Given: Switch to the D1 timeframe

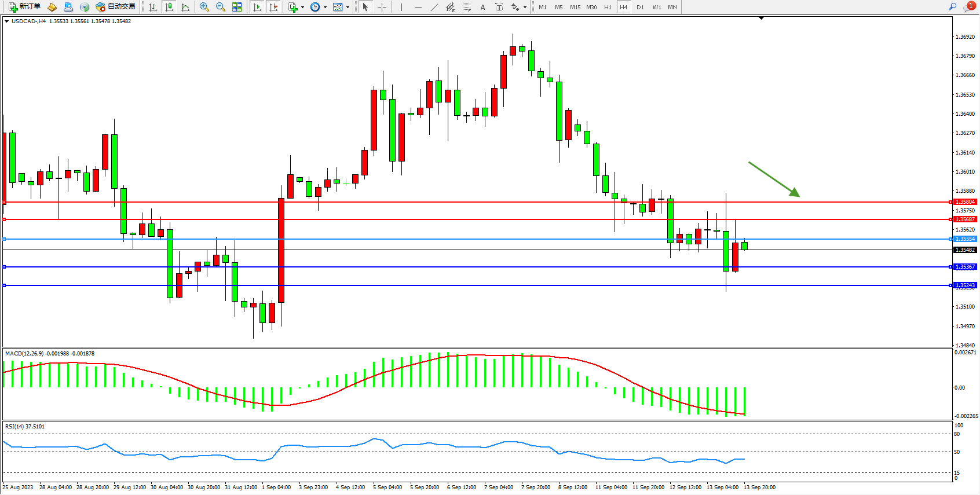Looking at the screenshot, I should pyautogui.click(x=640, y=7).
